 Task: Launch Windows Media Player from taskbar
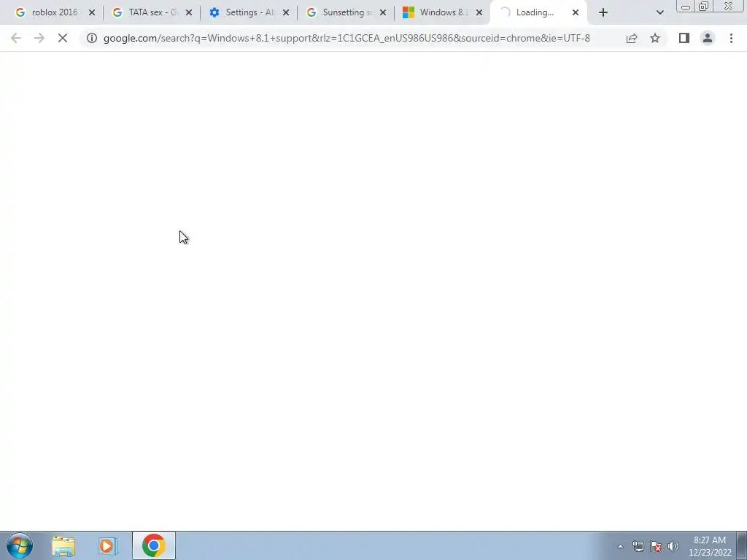tap(108, 545)
